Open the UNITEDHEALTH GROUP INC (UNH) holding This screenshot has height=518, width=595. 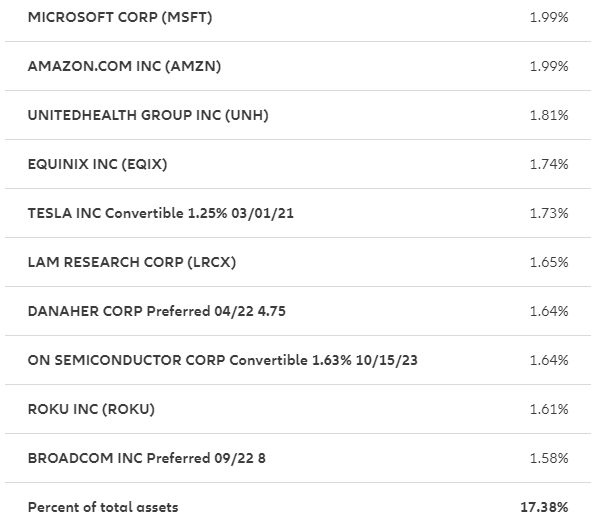[148, 115]
